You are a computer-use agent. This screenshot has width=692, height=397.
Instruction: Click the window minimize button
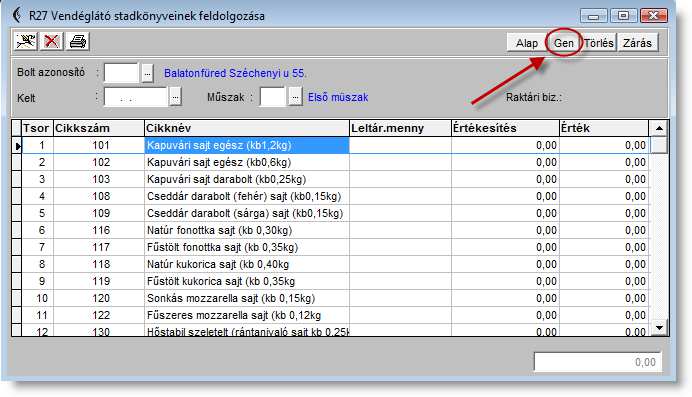coord(594,16)
